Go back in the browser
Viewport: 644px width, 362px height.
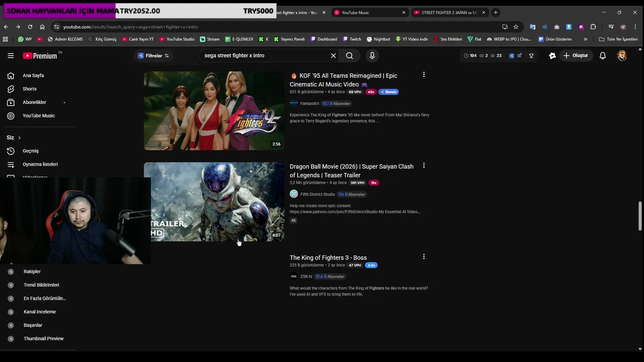[6, 27]
